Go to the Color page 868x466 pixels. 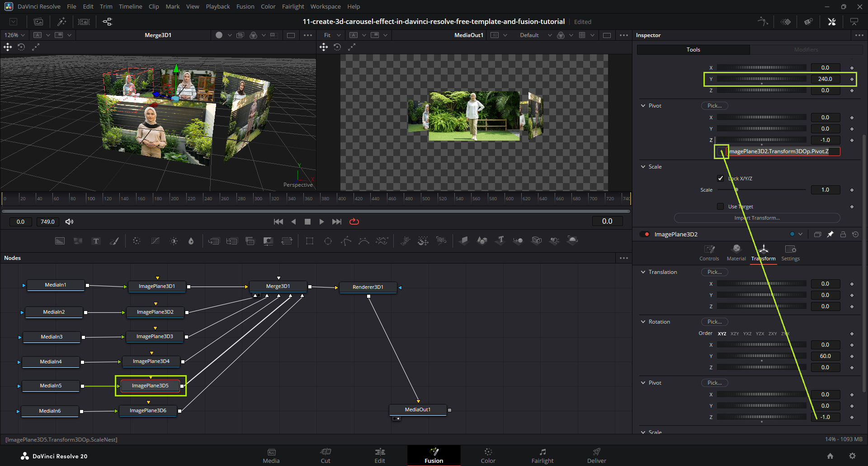point(488,455)
